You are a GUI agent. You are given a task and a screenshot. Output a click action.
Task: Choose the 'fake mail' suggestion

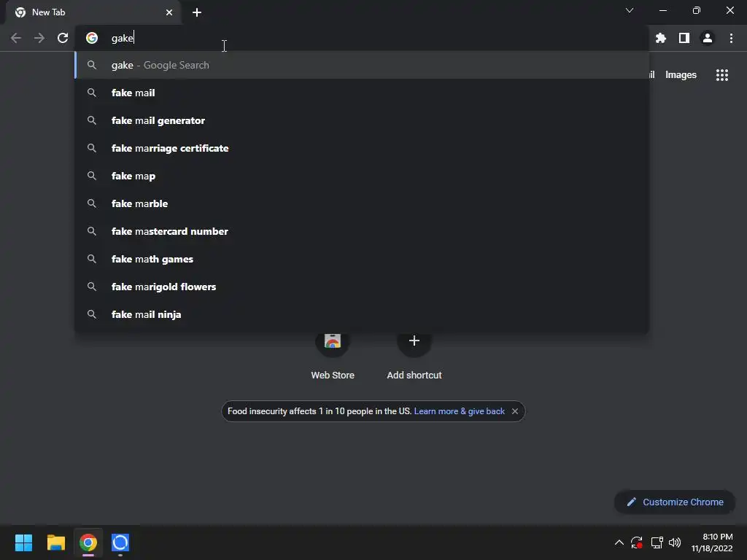click(x=362, y=93)
